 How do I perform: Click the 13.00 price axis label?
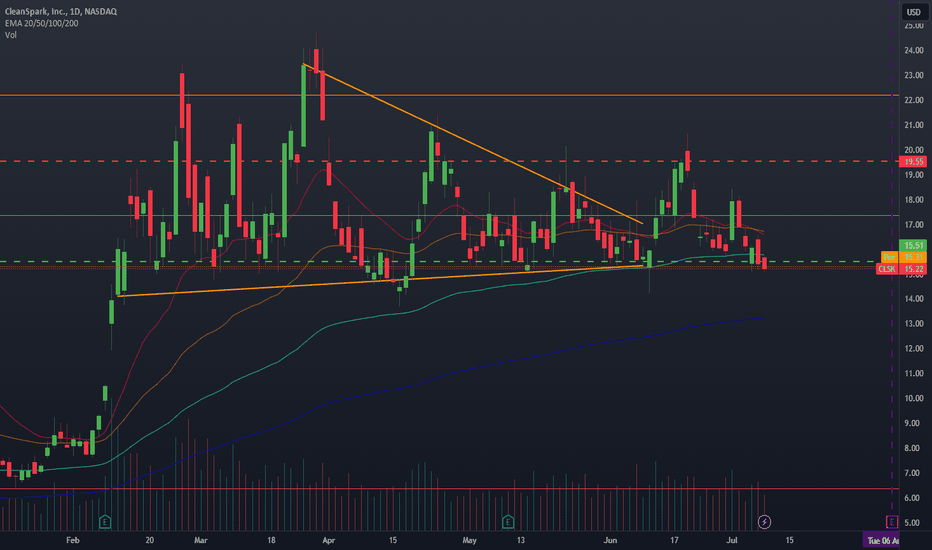914,323
